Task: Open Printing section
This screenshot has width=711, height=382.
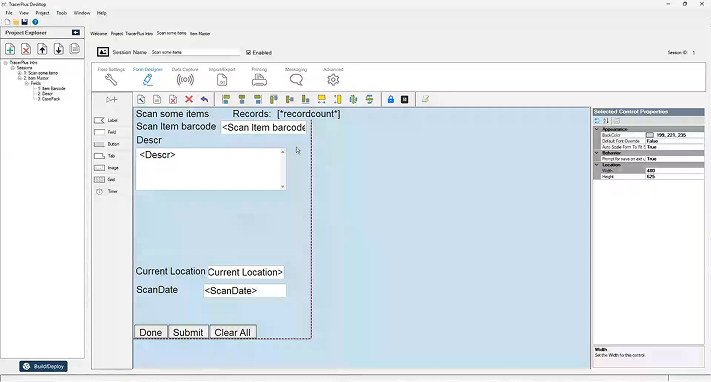Action: pos(259,77)
